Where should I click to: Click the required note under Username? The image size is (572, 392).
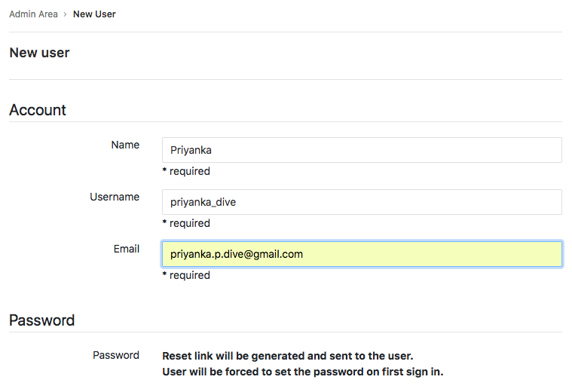point(186,223)
